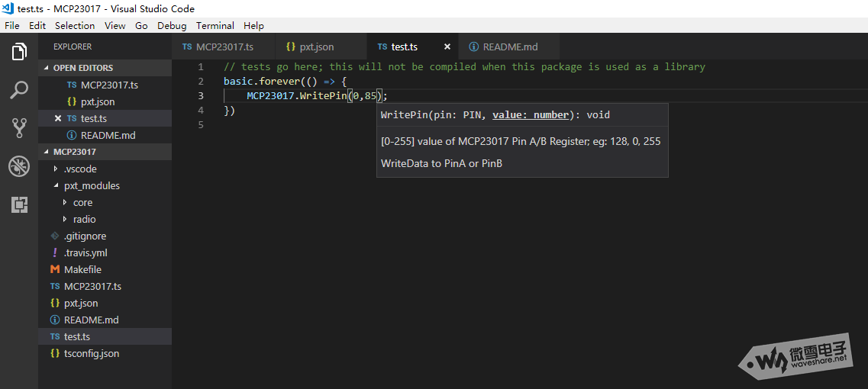The width and height of the screenshot is (868, 389).
Task: Open the File menu
Action: [x=11, y=25]
